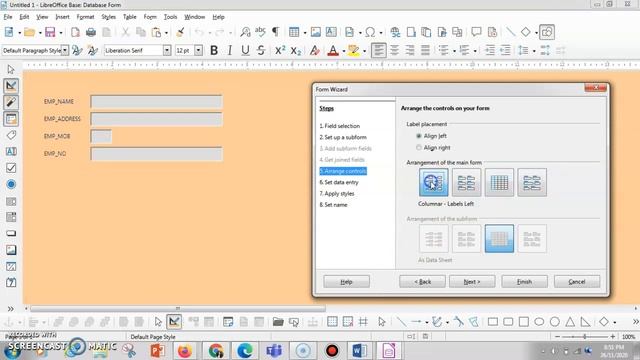Cancel the Form Wizard

coord(577,282)
